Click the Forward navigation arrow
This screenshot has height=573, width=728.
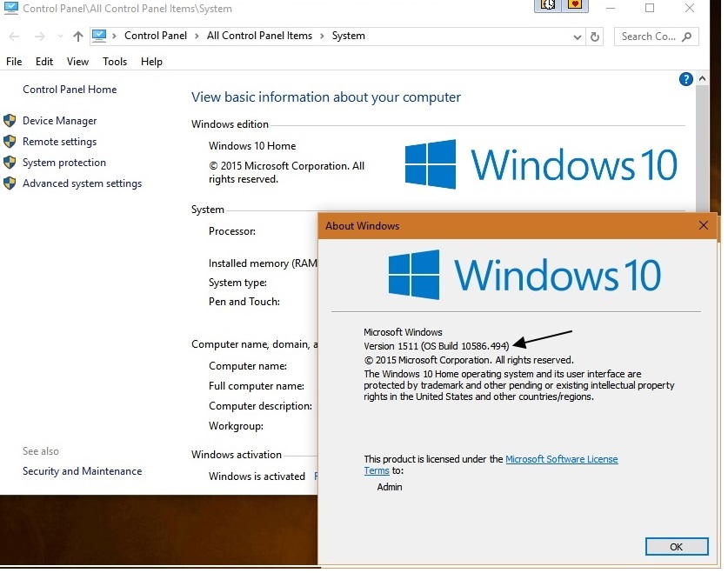coord(40,37)
